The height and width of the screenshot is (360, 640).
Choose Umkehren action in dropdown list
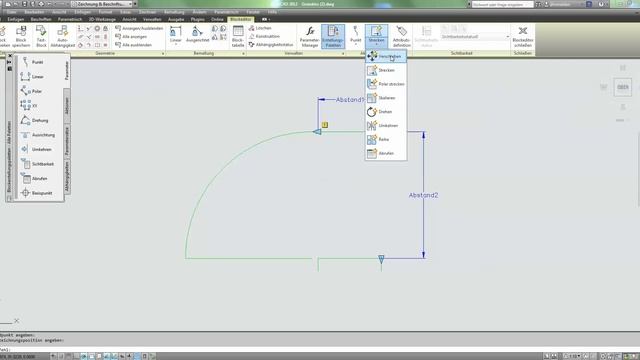pyautogui.click(x=386, y=126)
